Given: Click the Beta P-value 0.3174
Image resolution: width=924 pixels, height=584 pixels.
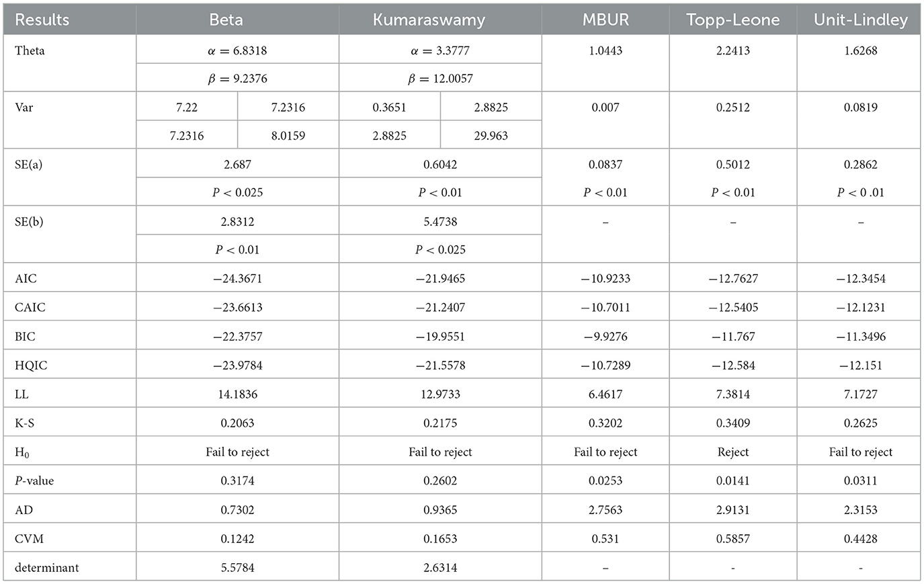Looking at the screenshot, I should tap(237, 481).
